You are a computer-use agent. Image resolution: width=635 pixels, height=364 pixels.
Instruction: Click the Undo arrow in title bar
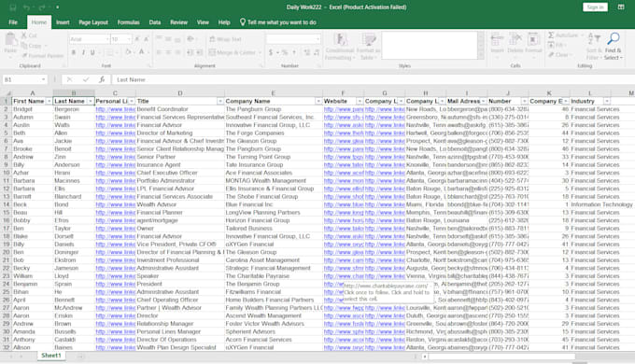(x=27, y=7)
